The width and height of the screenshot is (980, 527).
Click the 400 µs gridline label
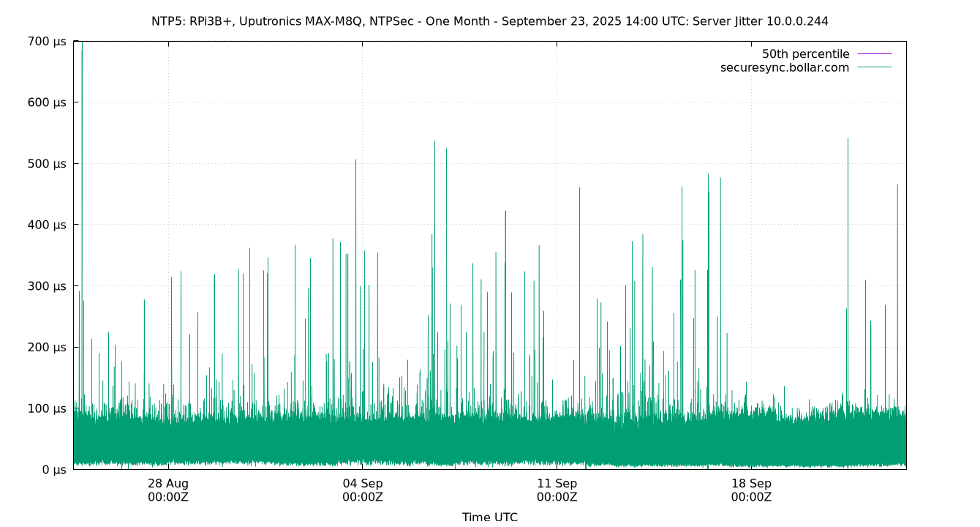click(x=45, y=225)
